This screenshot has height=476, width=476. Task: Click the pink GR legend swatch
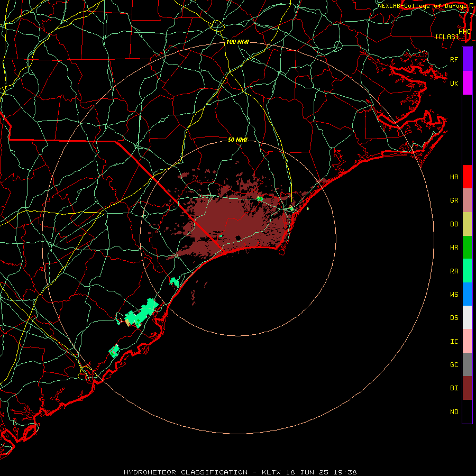point(467,200)
